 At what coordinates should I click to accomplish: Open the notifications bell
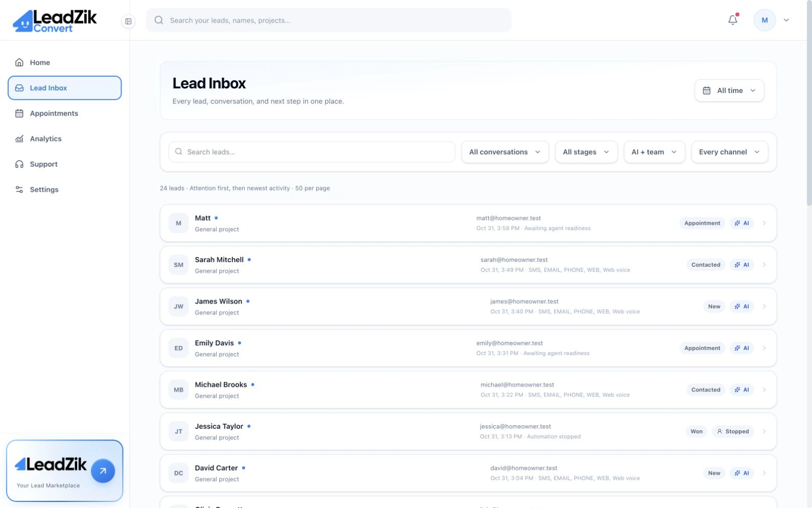point(733,20)
